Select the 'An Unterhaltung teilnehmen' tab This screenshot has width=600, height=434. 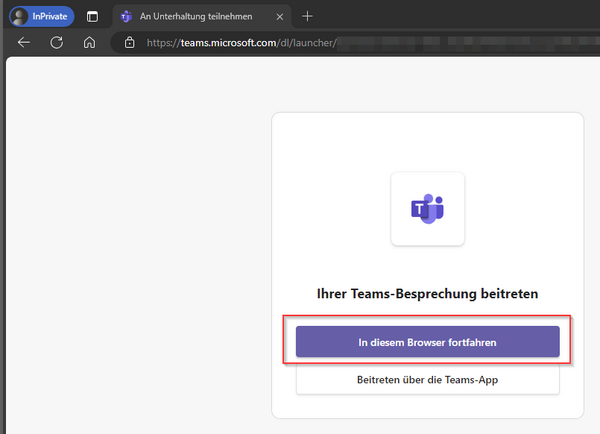coord(202,16)
